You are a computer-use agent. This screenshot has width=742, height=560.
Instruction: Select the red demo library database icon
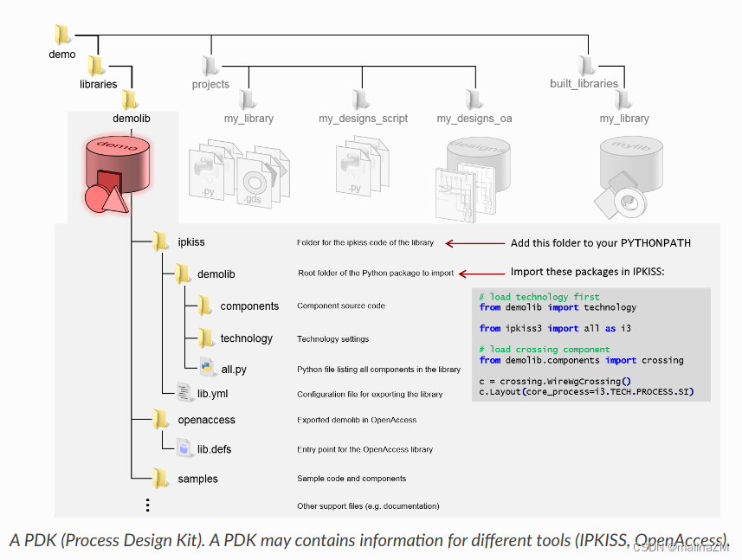(117, 173)
